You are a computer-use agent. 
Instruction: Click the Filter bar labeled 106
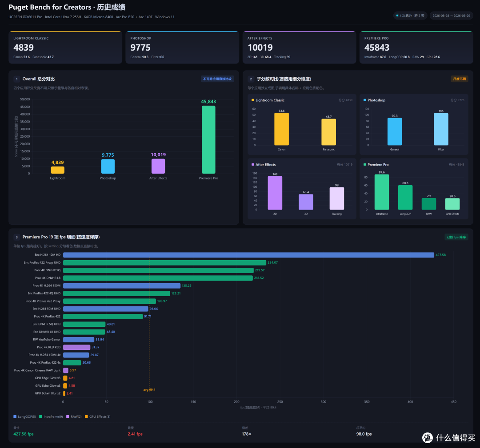[441, 129]
